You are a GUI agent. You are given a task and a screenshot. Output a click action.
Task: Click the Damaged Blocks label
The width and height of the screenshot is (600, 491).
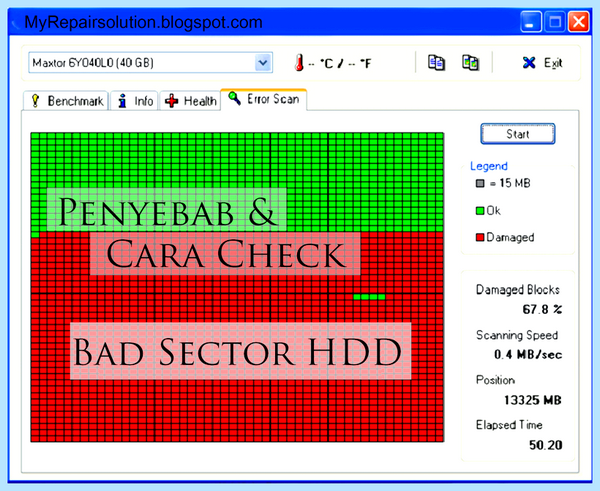coord(517,290)
